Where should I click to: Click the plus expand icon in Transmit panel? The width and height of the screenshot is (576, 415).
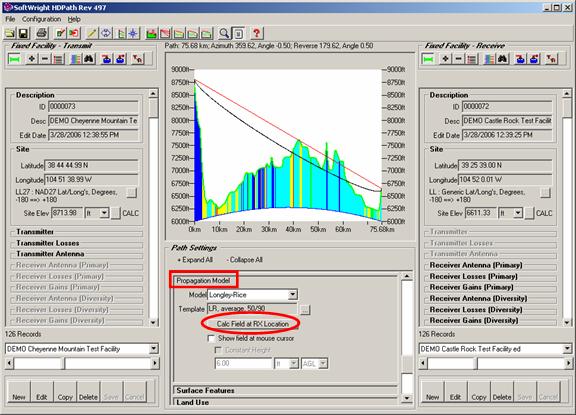tap(32, 59)
